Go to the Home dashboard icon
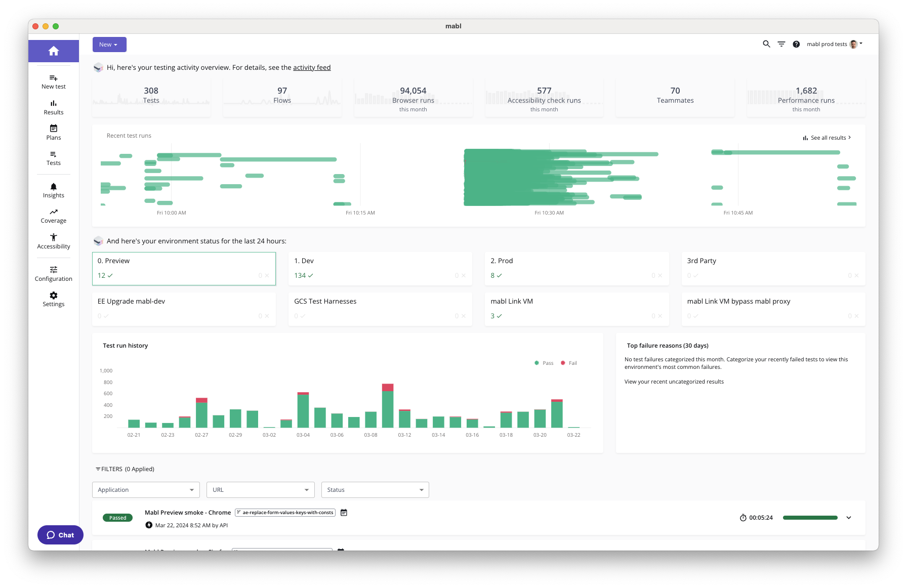Screen dimensions: 907x588 point(54,51)
